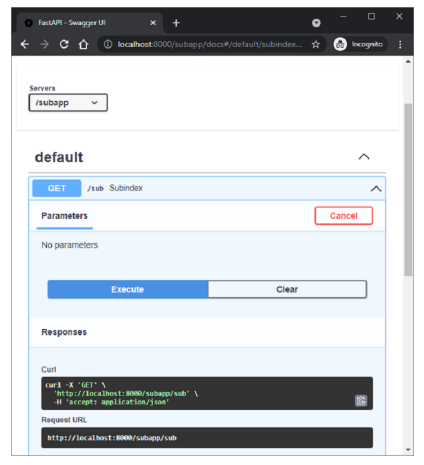Click the Subindex operation summary
This screenshot has height=465, width=424.
click(126, 188)
